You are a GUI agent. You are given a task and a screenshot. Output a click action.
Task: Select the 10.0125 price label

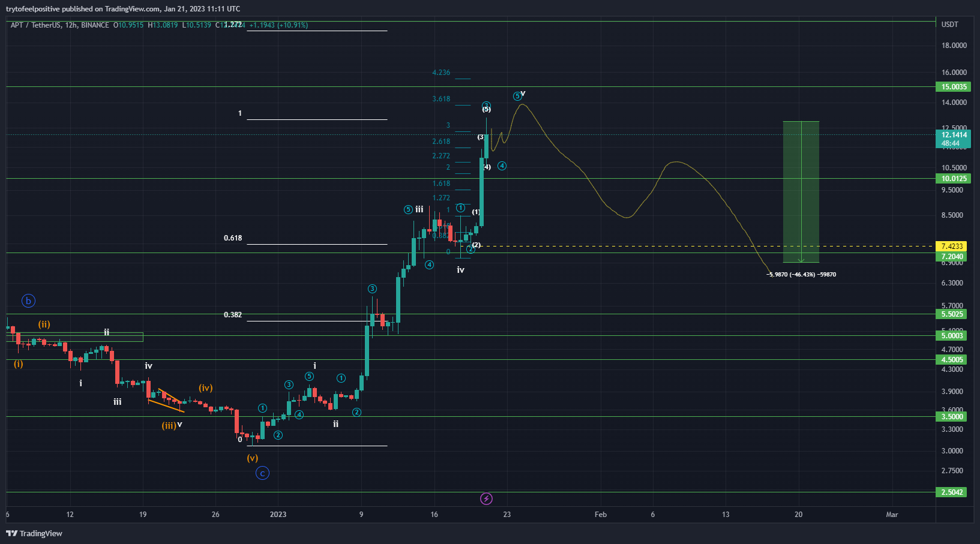pyautogui.click(x=954, y=179)
